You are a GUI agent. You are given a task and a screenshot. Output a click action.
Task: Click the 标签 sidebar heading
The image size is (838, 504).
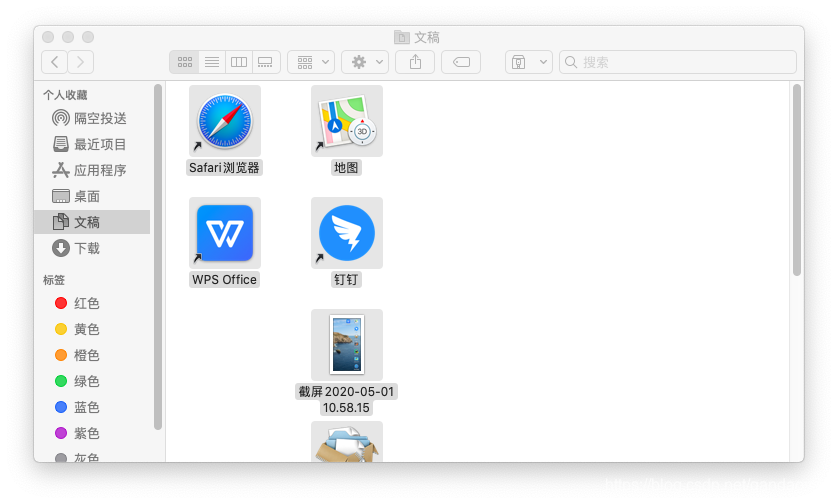coord(54,280)
